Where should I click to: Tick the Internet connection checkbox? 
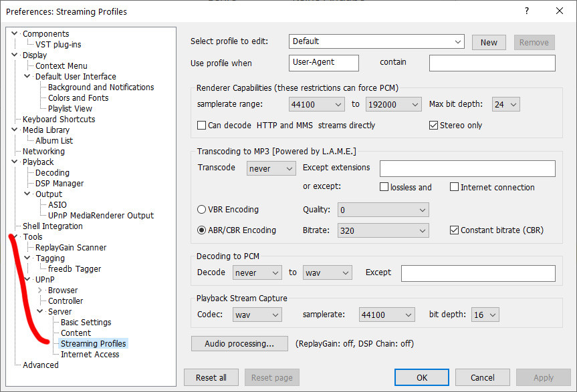click(454, 188)
